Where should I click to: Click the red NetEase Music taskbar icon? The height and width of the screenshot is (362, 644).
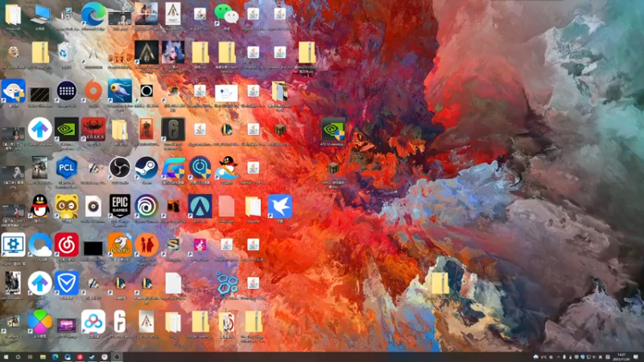[x=80, y=357]
